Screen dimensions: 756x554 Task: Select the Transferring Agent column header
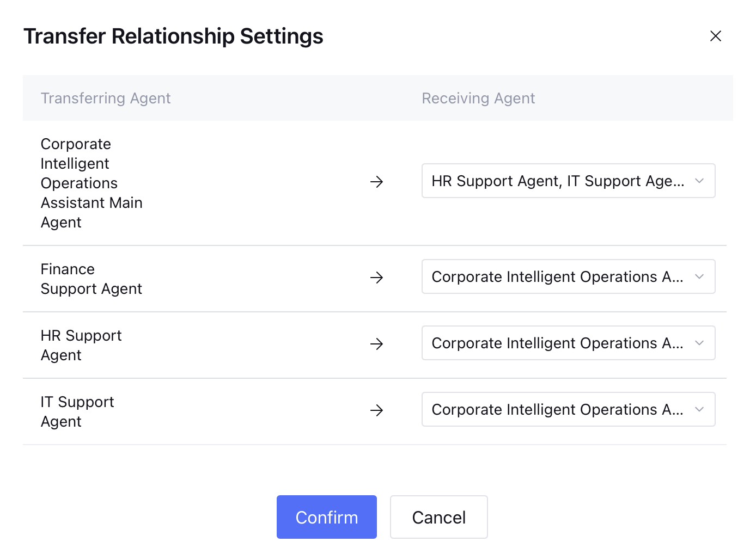106,98
